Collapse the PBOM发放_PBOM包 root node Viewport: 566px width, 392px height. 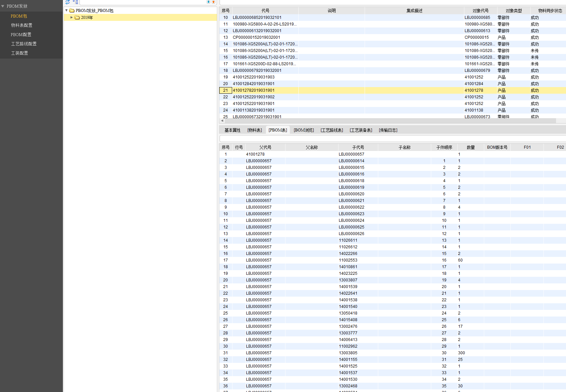click(x=67, y=11)
